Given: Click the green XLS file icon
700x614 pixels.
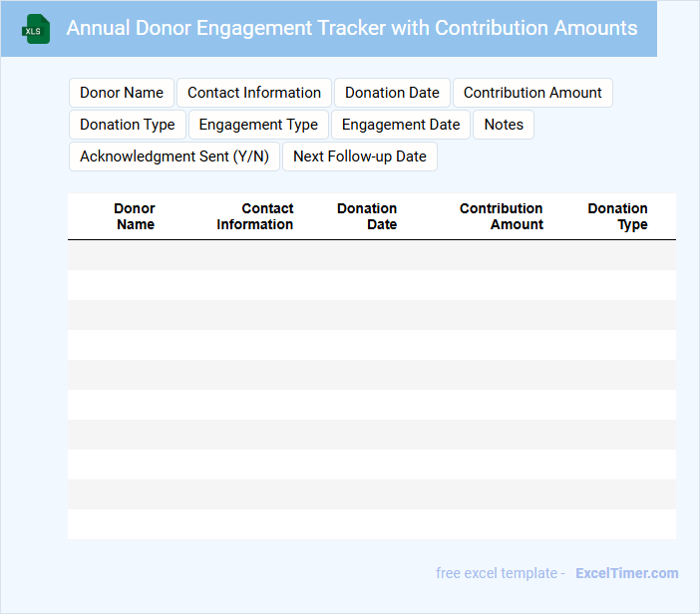Looking at the screenshot, I should pyautogui.click(x=37, y=29).
